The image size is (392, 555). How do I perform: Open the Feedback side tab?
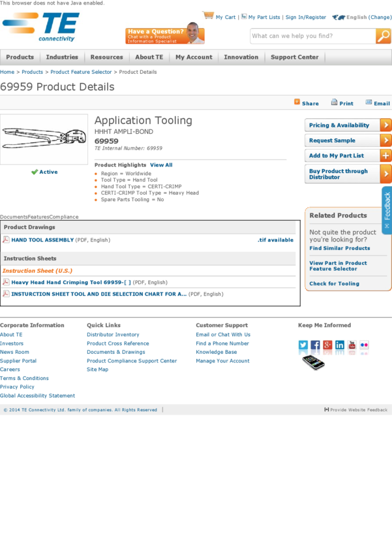387,210
